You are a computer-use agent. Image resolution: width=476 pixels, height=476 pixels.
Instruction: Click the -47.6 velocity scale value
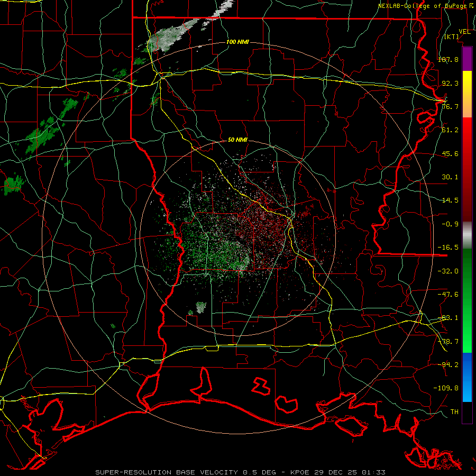click(448, 295)
